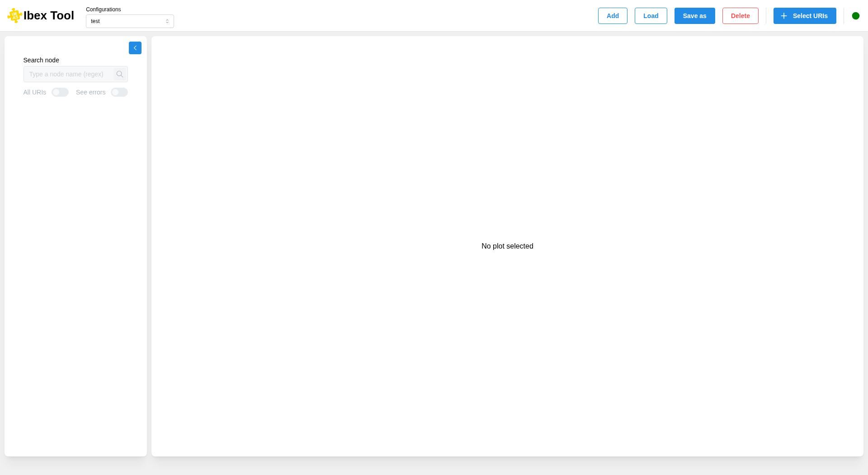Image resolution: width=868 pixels, height=475 pixels.
Task: Click the search magnifier icon
Action: pyautogui.click(x=120, y=74)
